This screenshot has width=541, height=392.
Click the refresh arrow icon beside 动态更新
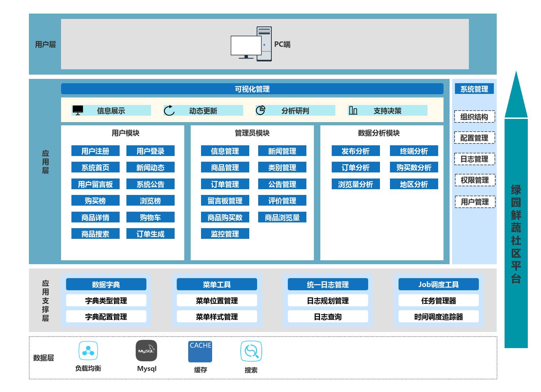click(169, 110)
